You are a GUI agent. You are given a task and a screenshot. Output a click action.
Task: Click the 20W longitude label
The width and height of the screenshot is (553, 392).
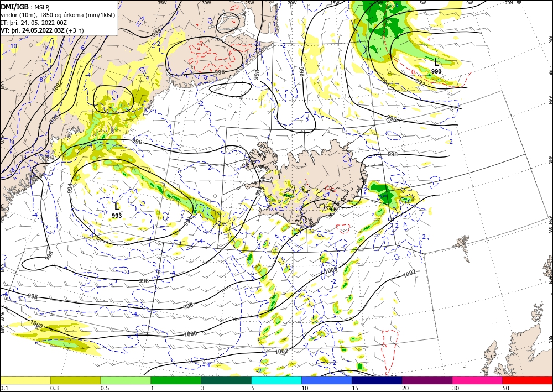click(x=292, y=3)
